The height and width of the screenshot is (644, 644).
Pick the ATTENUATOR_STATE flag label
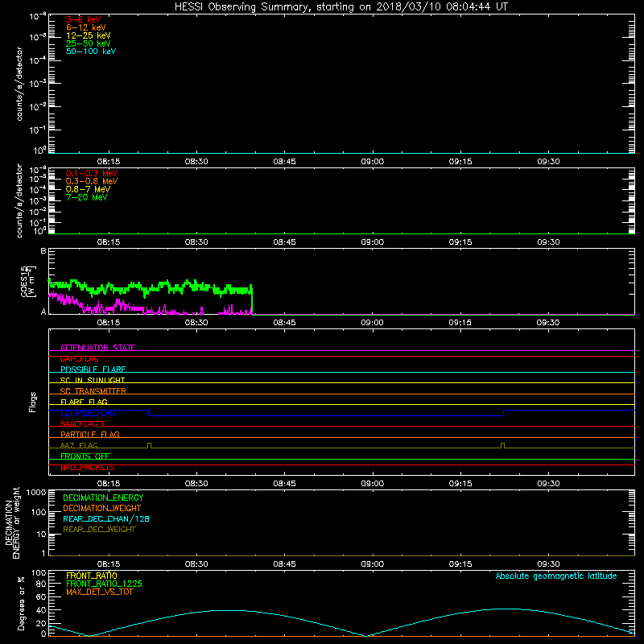click(x=97, y=348)
